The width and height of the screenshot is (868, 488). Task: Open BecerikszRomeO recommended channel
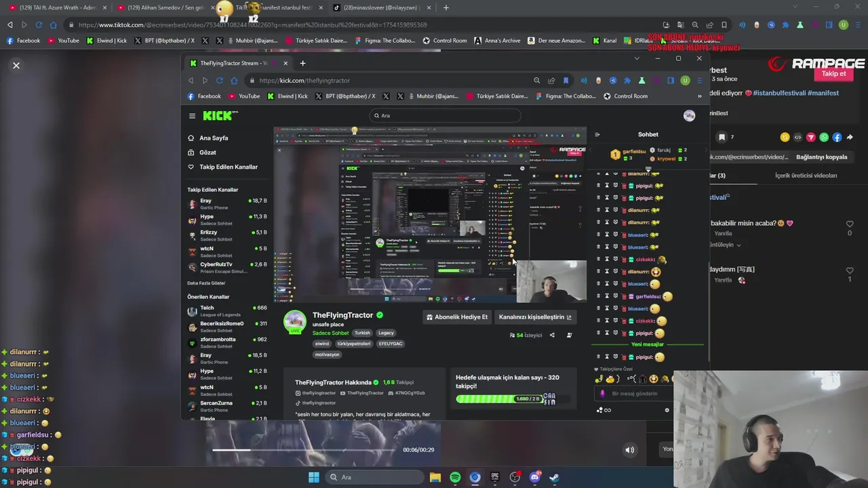(227, 326)
